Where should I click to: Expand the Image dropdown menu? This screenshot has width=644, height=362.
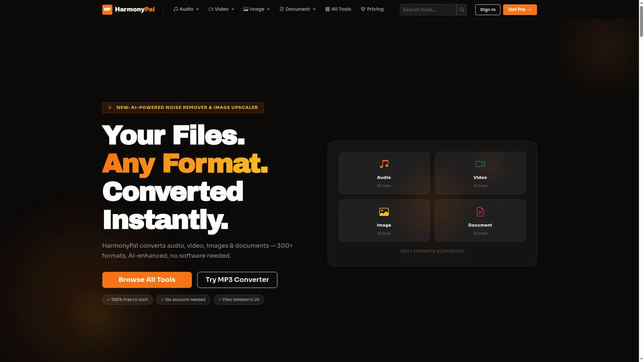pyautogui.click(x=257, y=9)
